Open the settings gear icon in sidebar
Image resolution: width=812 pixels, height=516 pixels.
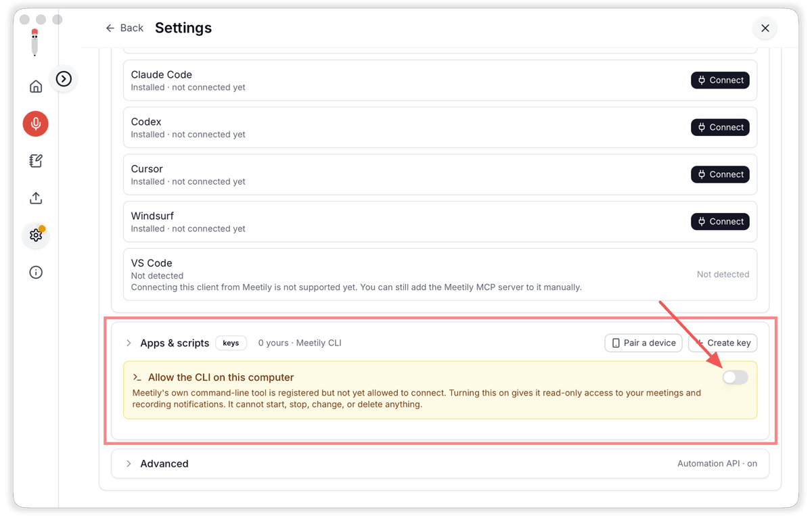click(36, 235)
